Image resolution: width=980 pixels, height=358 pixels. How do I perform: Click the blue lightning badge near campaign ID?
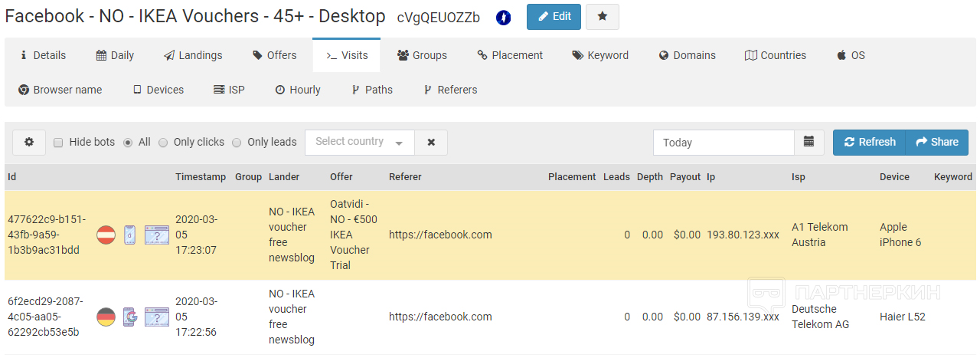503,18
